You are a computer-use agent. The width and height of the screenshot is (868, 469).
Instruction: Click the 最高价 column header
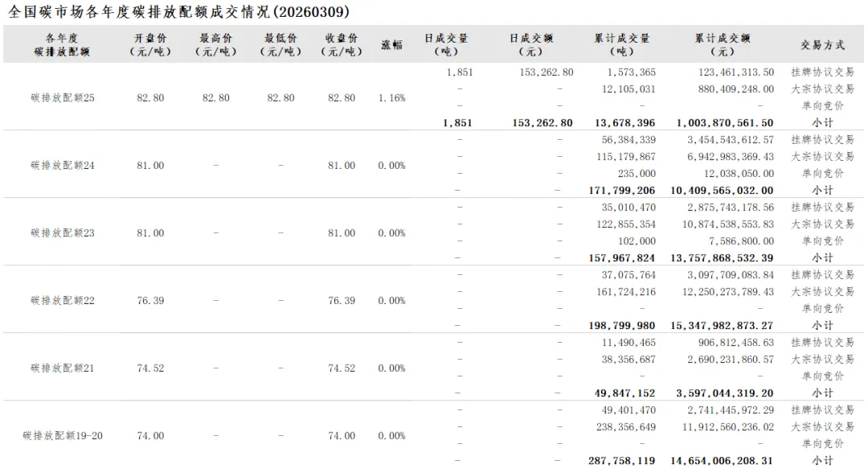(216, 44)
